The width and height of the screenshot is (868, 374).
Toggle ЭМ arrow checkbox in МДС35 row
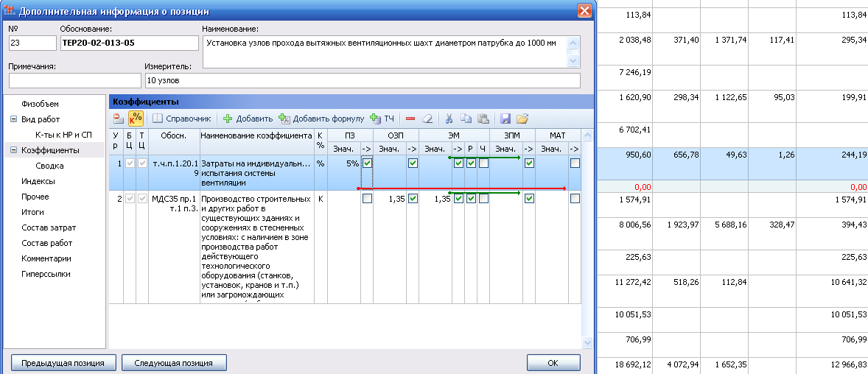click(x=458, y=199)
